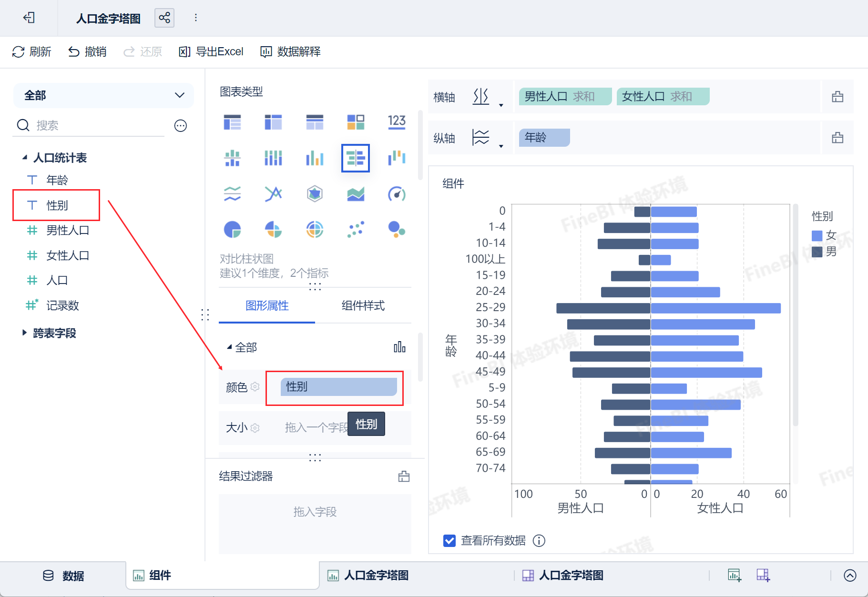
Task: Choose the gauge dashboard chart icon
Action: click(397, 194)
